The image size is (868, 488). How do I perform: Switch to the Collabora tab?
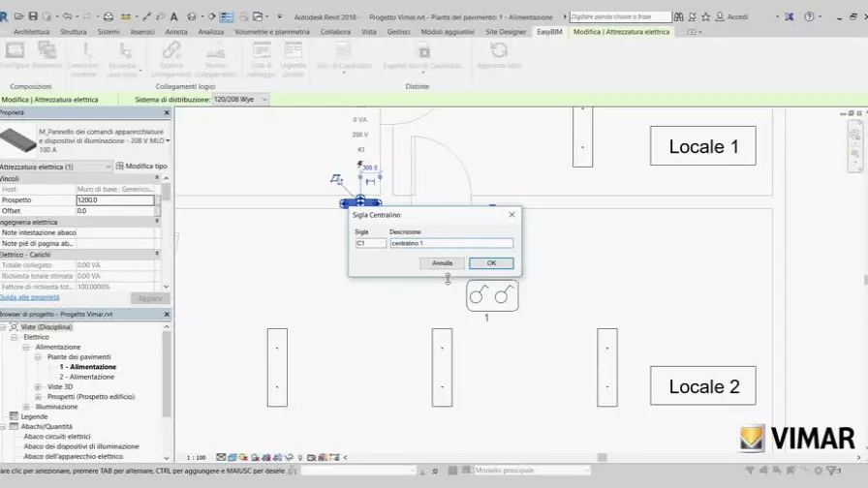click(335, 32)
